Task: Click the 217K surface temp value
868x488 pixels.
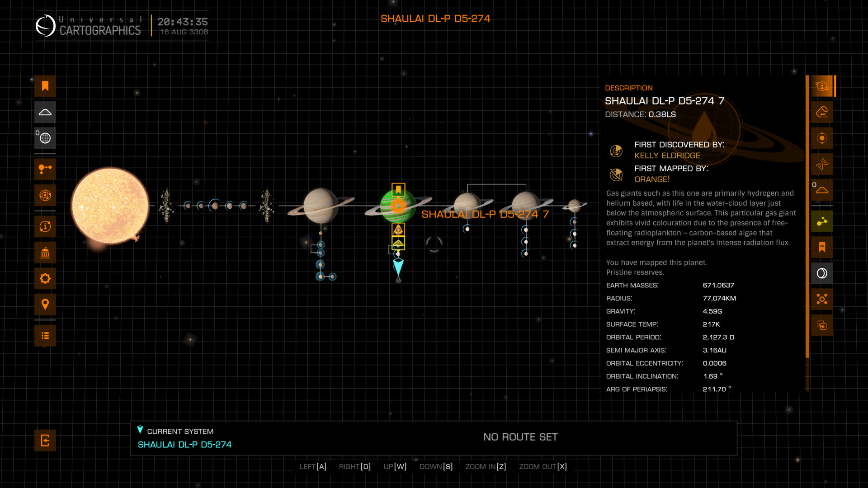Action: 711,324
